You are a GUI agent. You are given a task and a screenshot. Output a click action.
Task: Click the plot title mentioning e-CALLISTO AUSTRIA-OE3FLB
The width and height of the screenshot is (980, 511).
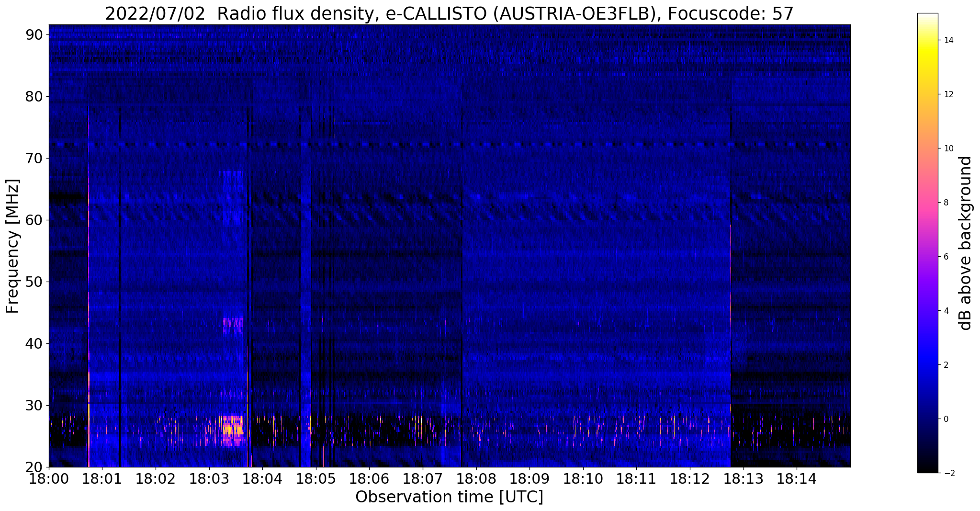point(449,13)
